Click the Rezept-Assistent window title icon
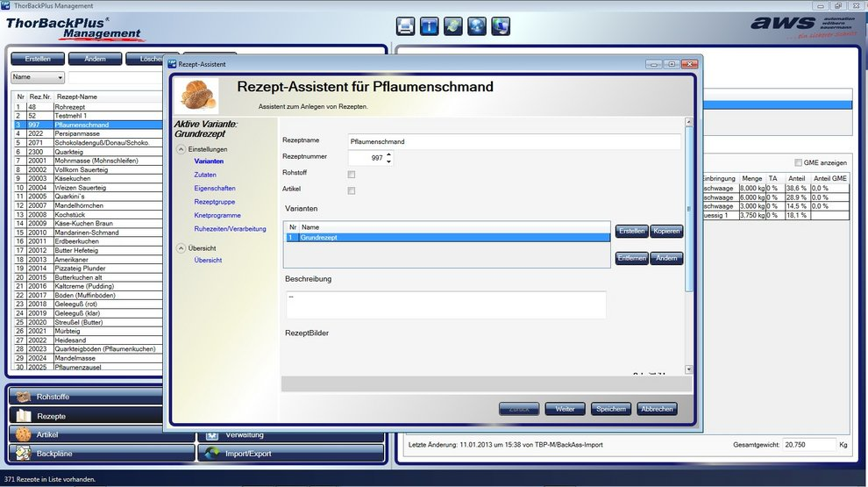 tap(172, 64)
